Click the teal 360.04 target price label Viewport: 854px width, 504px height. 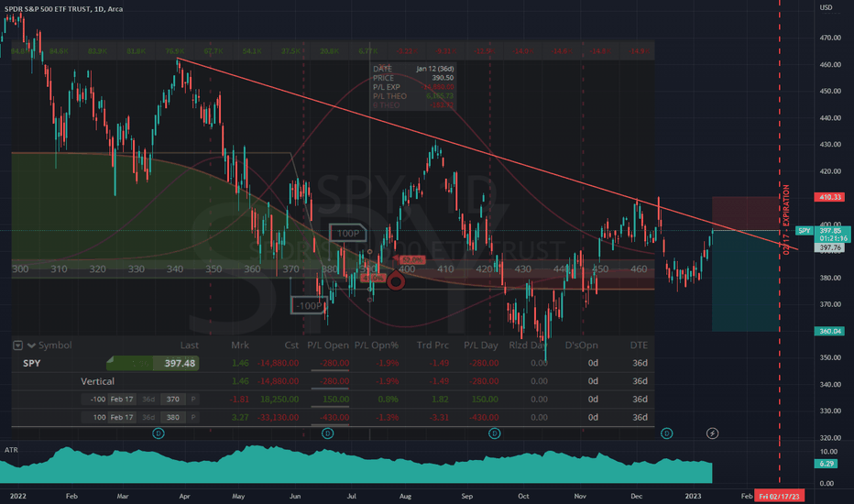[x=829, y=332]
